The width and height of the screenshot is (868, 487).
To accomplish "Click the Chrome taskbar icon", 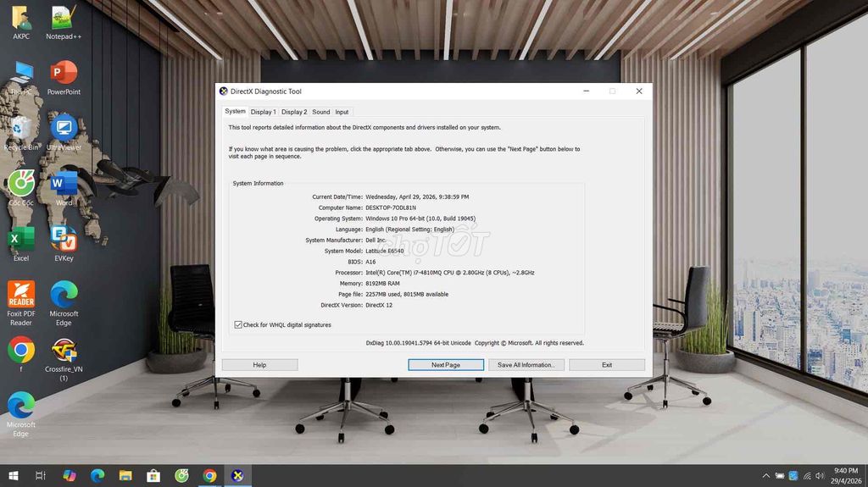I will 209,475.
